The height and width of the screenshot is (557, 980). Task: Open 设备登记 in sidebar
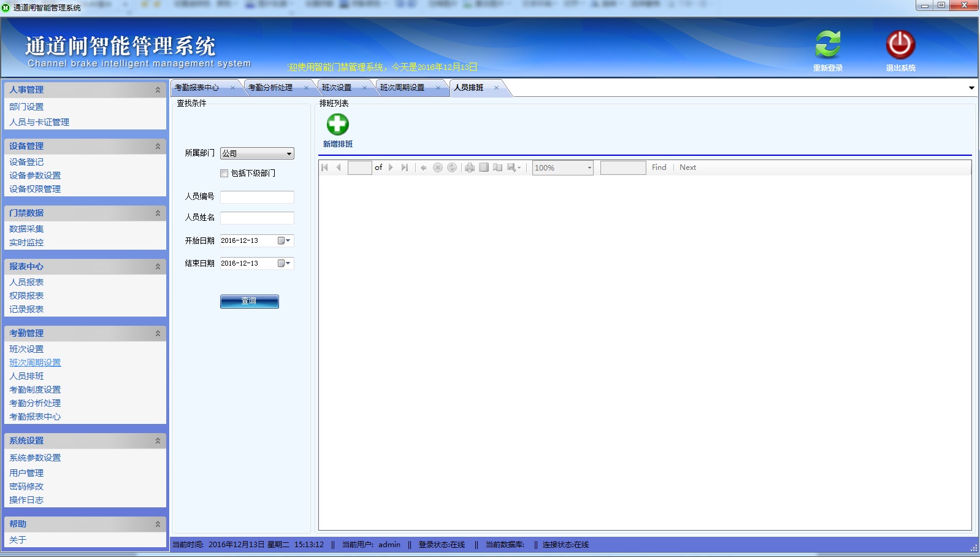[x=26, y=162]
